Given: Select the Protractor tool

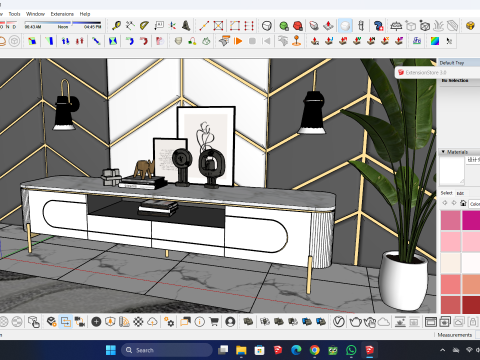Looking at the screenshot, I should coord(144,25).
